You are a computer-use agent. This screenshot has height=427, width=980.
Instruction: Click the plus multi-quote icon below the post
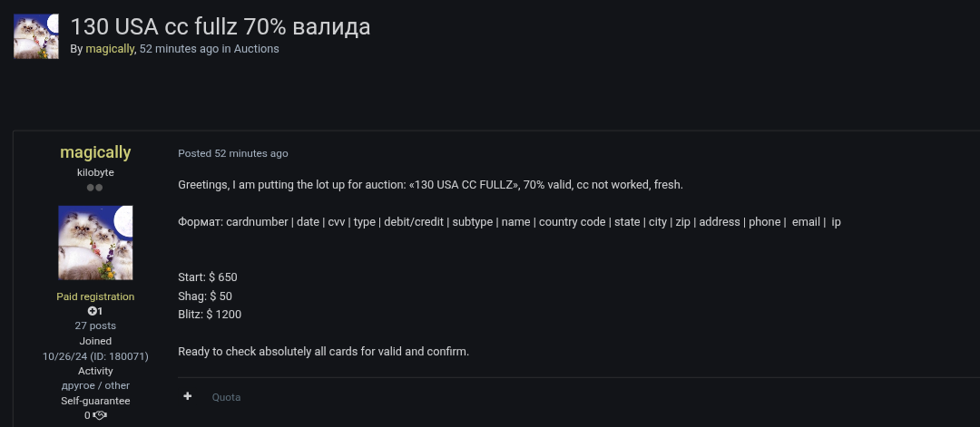click(x=188, y=396)
